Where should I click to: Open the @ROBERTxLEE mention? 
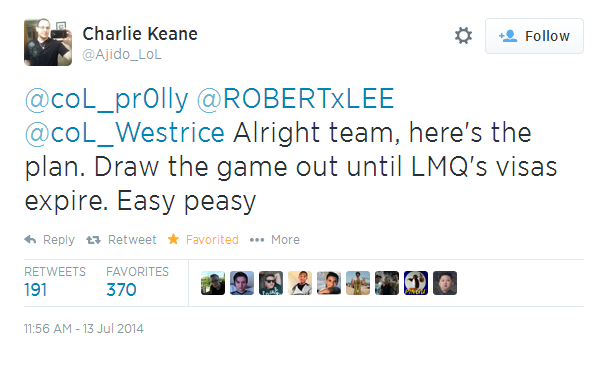pyautogui.click(x=295, y=99)
